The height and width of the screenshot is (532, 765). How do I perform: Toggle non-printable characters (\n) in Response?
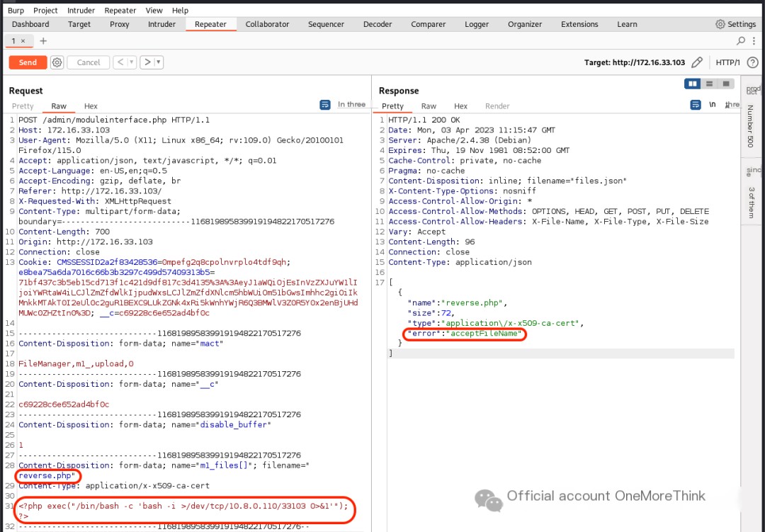(713, 104)
